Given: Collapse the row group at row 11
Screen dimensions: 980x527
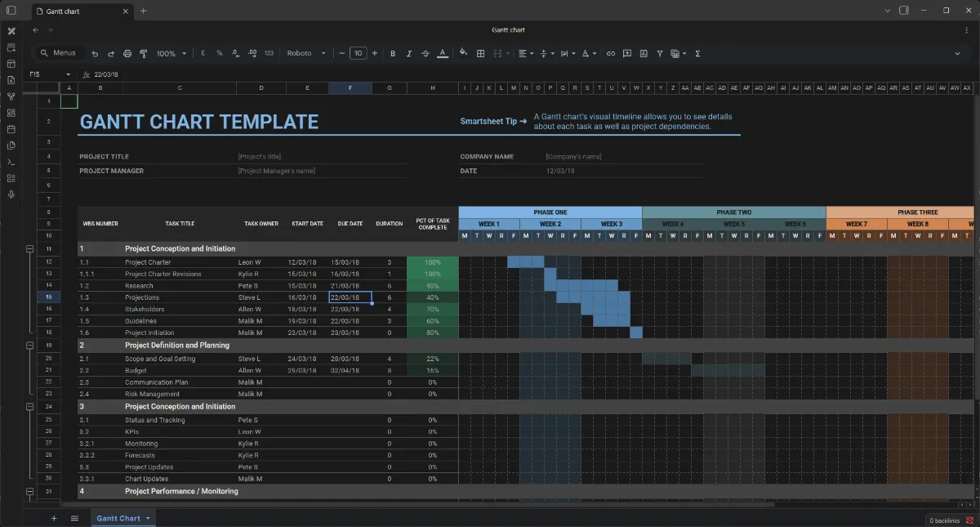Looking at the screenshot, I should pos(30,248).
